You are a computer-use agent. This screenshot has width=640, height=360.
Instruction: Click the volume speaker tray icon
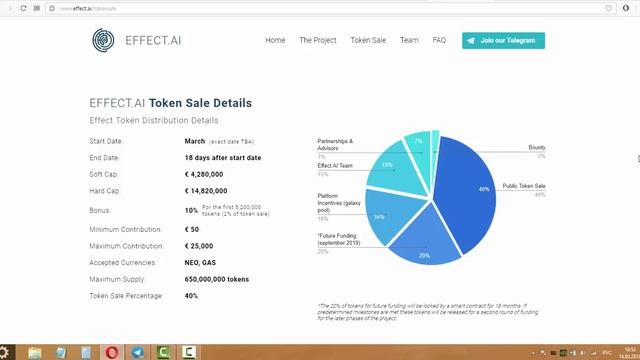[x=583, y=353]
